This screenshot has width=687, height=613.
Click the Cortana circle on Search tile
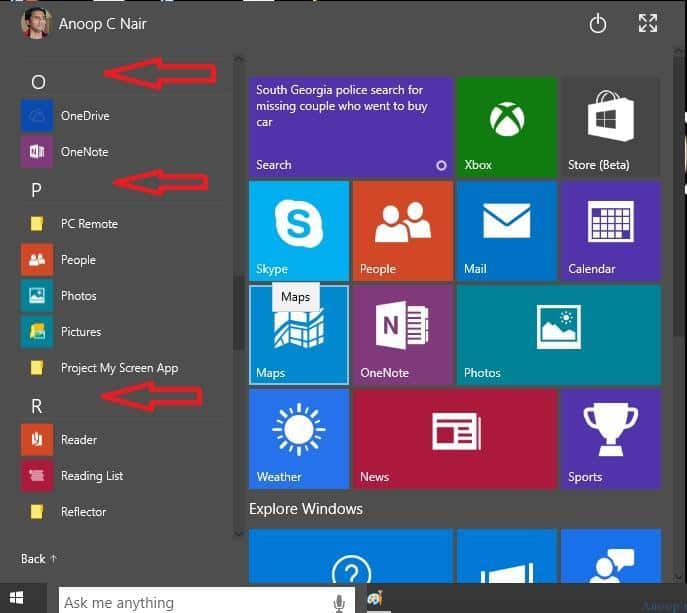click(441, 165)
